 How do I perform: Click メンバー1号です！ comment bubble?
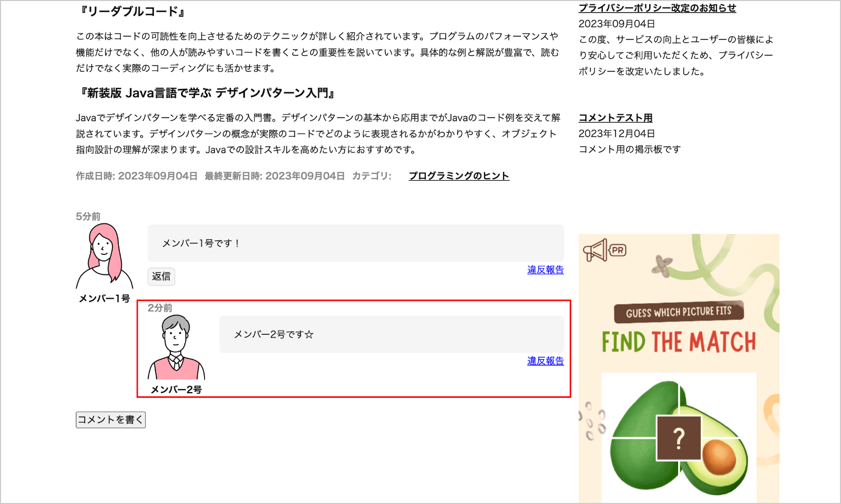pos(356,243)
